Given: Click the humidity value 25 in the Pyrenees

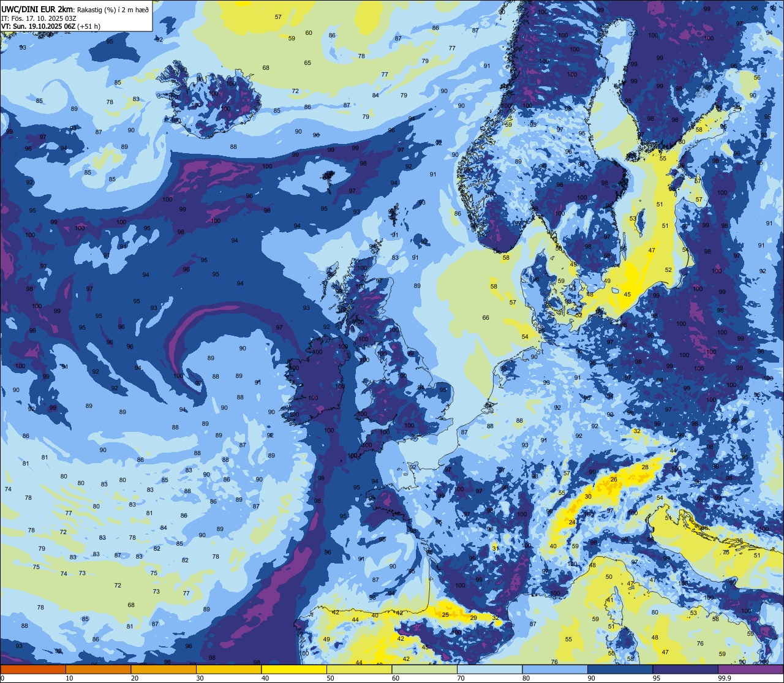Looking at the screenshot, I should [x=445, y=614].
